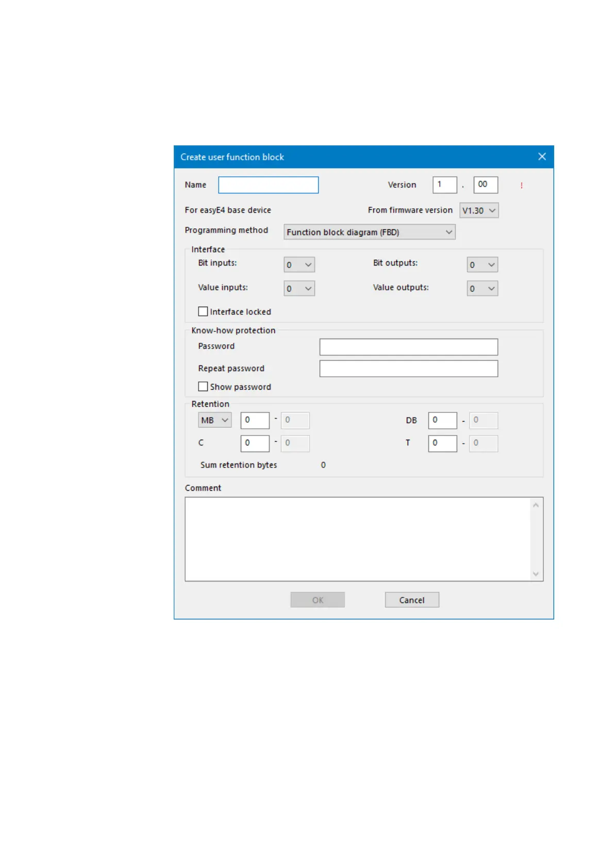Open the Value inputs dropdown
Image resolution: width=614 pixels, height=868 pixels.
click(299, 289)
